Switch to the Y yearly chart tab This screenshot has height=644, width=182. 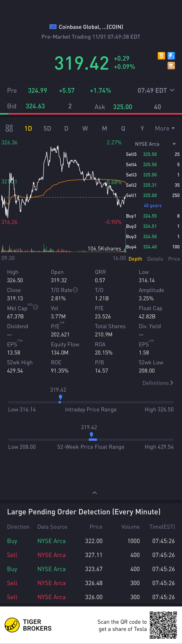pyautogui.click(x=142, y=128)
